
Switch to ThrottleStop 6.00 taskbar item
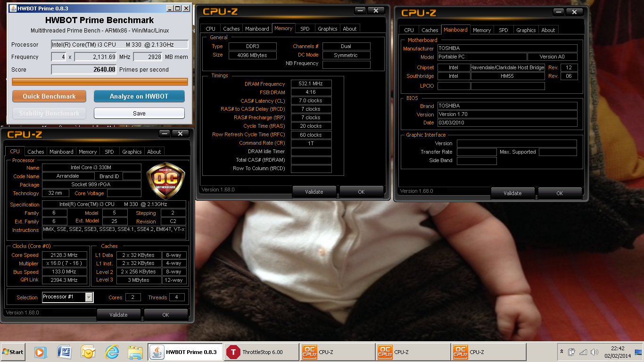point(262,352)
